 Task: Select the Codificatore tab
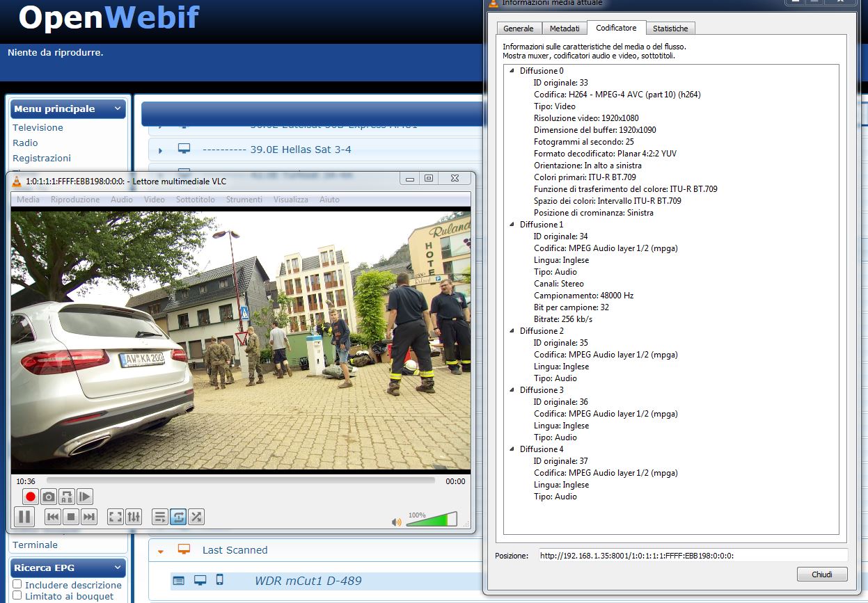coord(616,28)
